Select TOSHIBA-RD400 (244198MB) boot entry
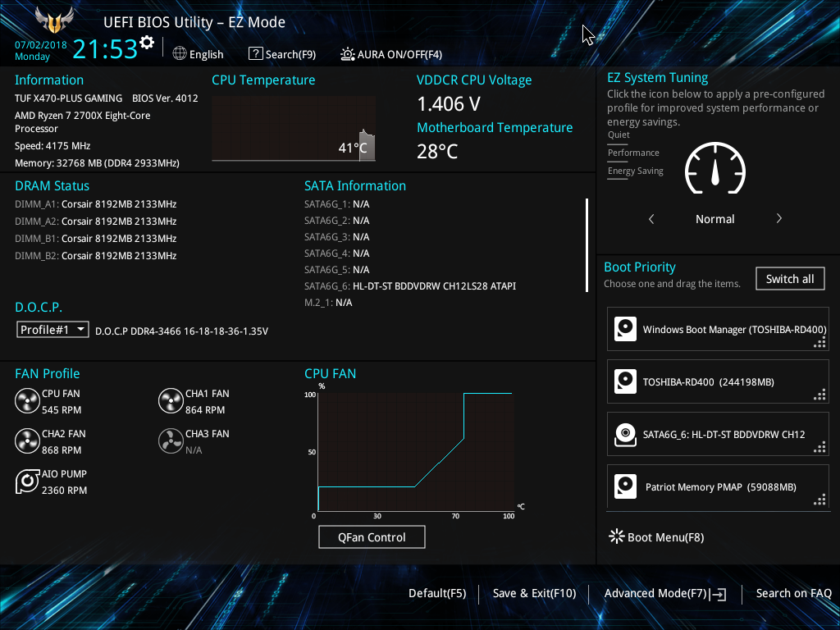The image size is (840, 630). pos(718,381)
